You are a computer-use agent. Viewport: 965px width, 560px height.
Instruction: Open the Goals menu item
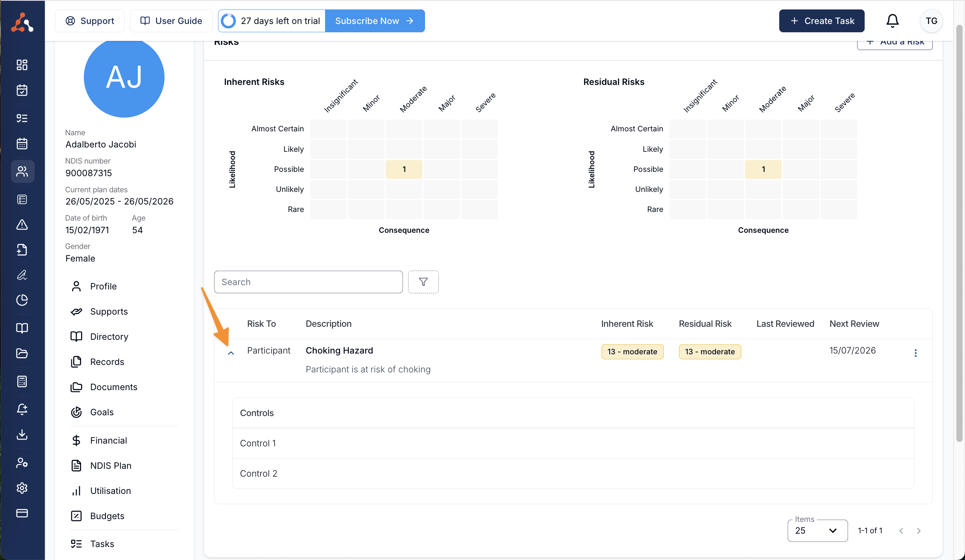pyautogui.click(x=102, y=412)
